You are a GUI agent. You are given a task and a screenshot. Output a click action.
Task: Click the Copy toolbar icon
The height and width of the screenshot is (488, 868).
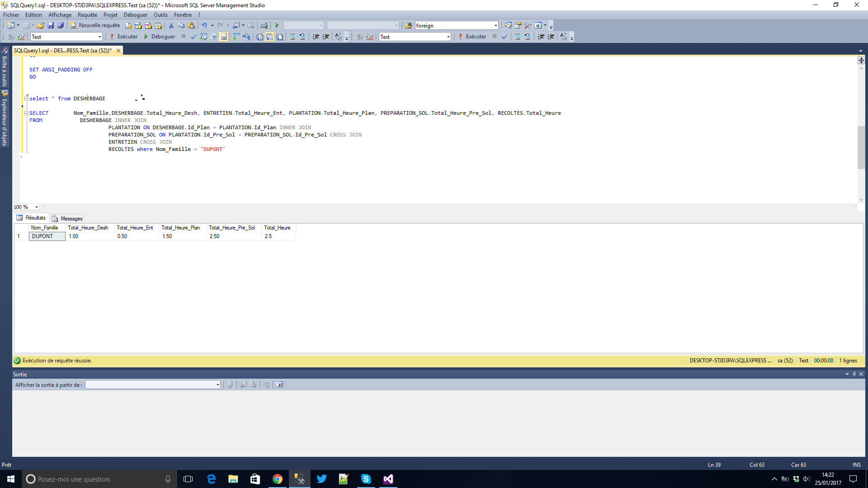(181, 26)
